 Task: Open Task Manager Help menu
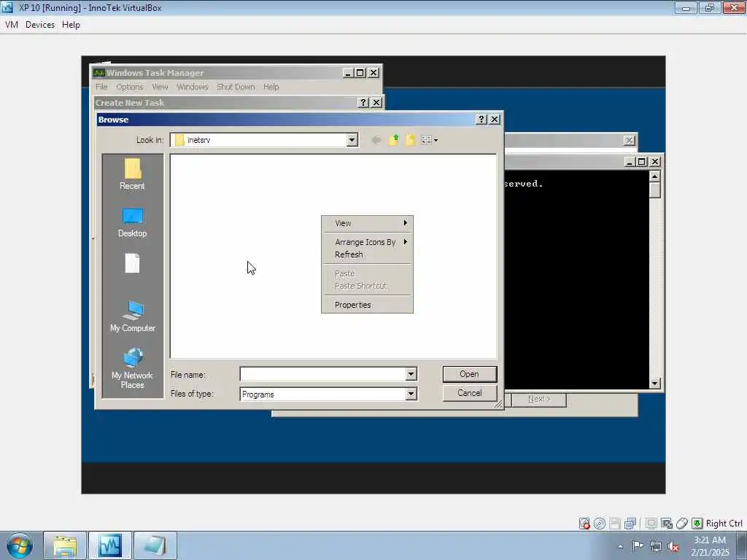pos(271,87)
